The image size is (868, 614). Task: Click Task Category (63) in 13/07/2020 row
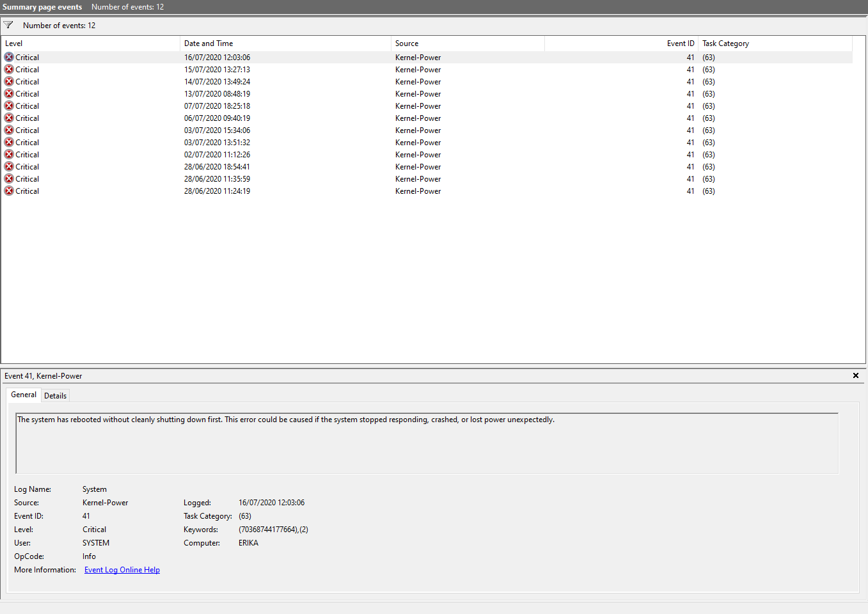709,94
